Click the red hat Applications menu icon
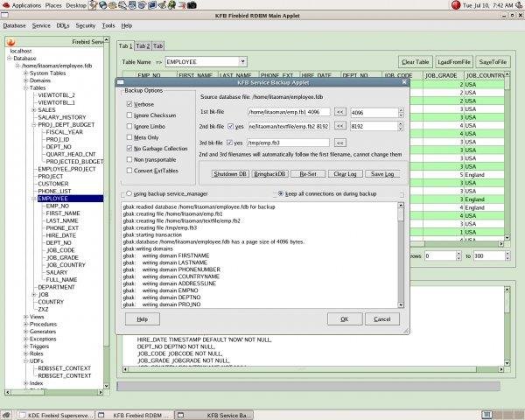 pyautogui.click(x=6, y=5)
